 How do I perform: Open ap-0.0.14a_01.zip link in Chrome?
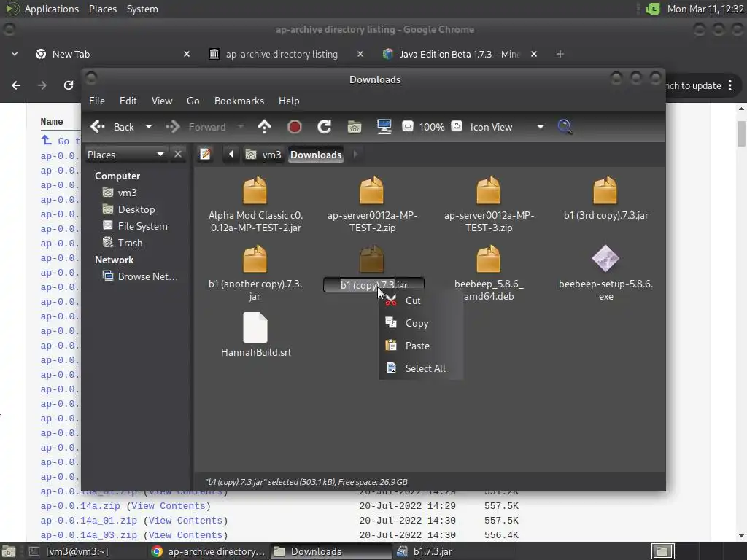(x=88, y=521)
